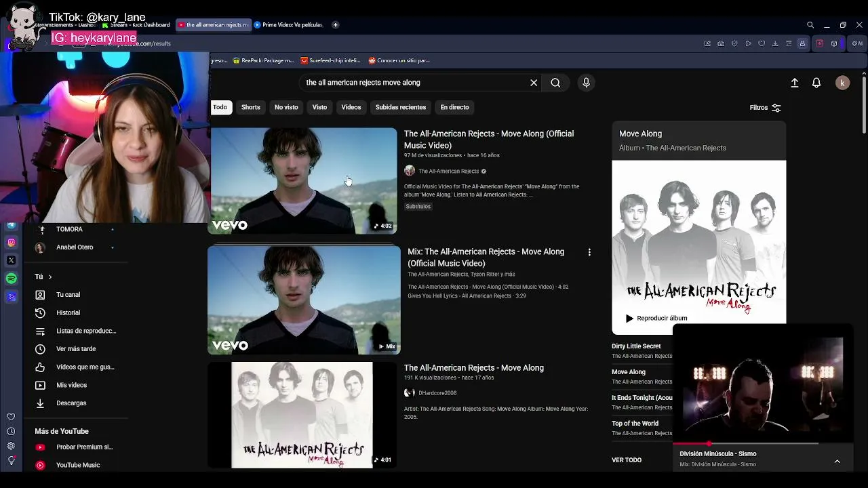
Task: Select the Vídeos filter chip
Action: coord(351,107)
